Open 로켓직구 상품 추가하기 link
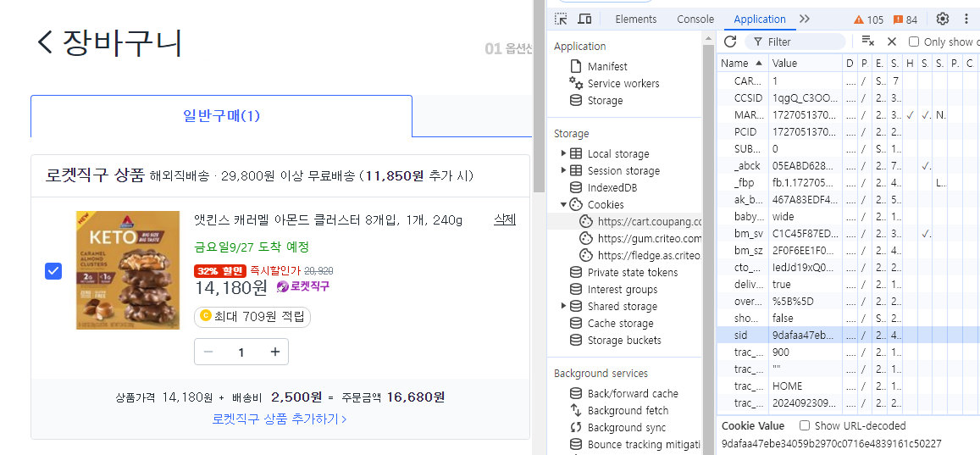Image resolution: width=980 pixels, height=455 pixels. (x=280, y=418)
